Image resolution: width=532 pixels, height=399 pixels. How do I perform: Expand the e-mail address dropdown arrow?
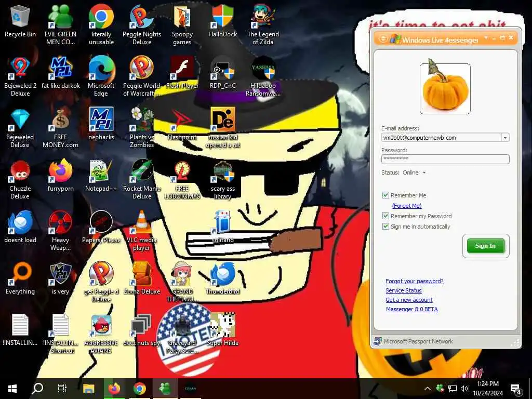[505, 138]
